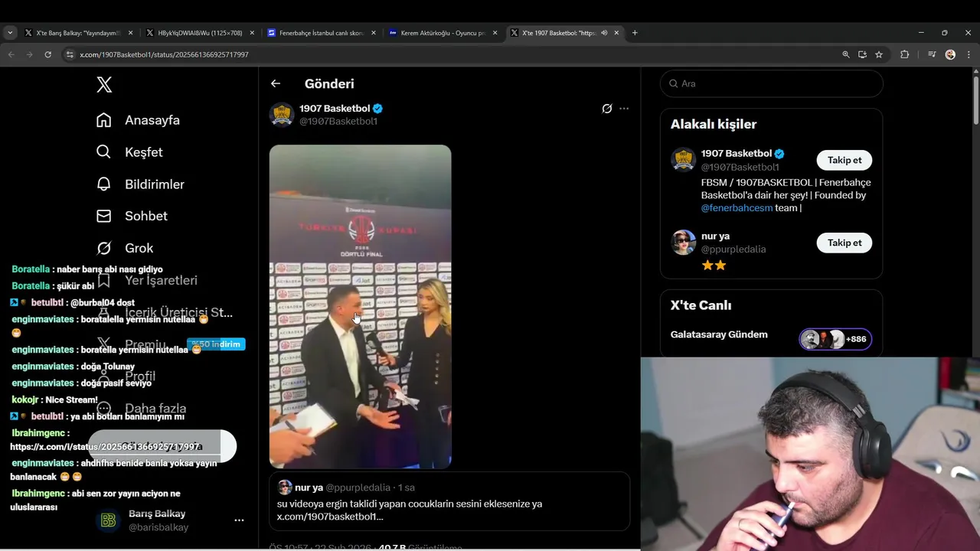Open Bildirimler notifications
The image size is (980, 551).
click(x=155, y=184)
